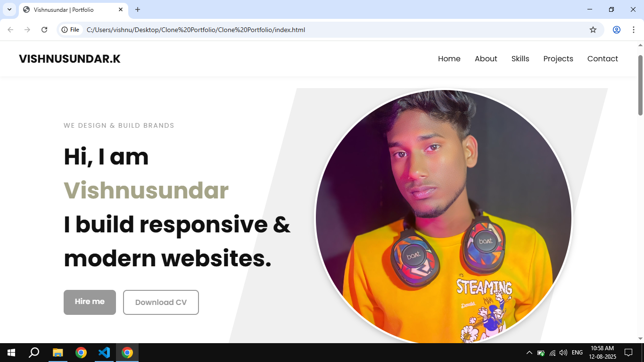
Task: Open the Skills section link
Action: [x=520, y=59]
